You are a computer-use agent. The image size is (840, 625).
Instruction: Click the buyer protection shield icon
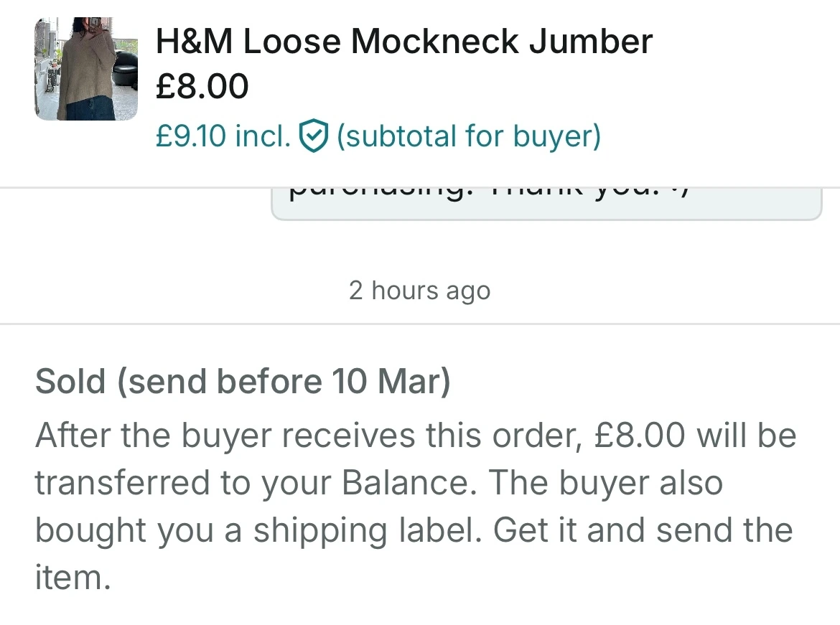(x=314, y=136)
